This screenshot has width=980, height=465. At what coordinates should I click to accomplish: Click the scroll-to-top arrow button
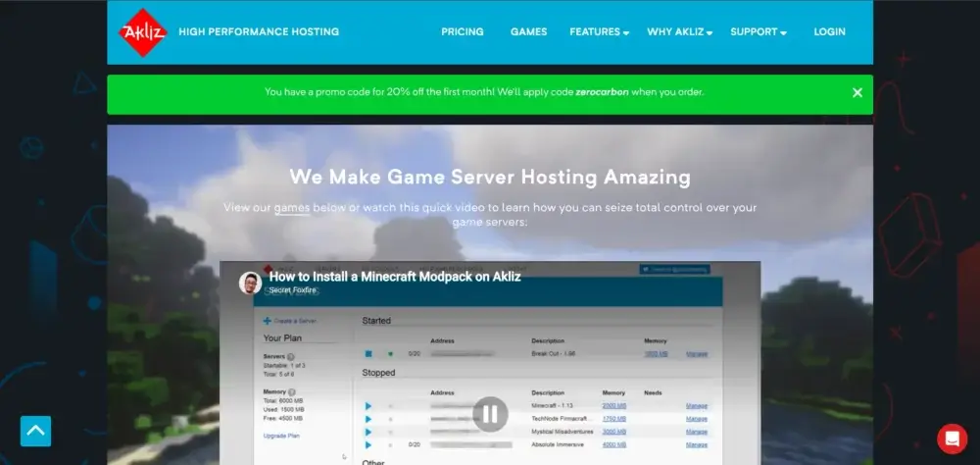[x=35, y=432]
